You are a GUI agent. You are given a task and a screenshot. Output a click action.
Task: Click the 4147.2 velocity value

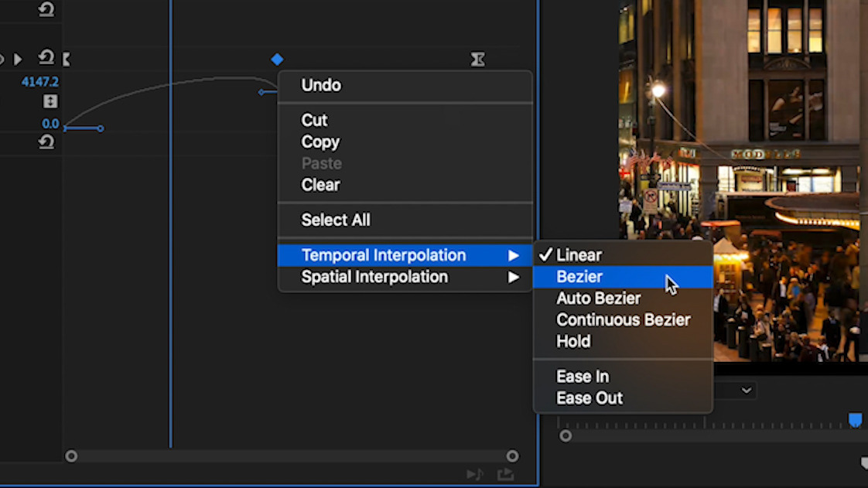pyautogui.click(x=40, y=81)
